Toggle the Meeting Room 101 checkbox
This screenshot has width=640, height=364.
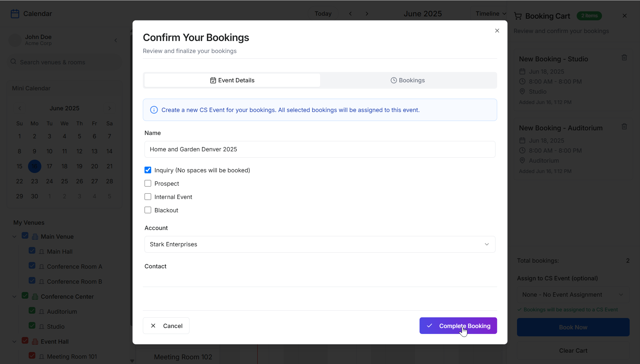[x=32, y=355]
